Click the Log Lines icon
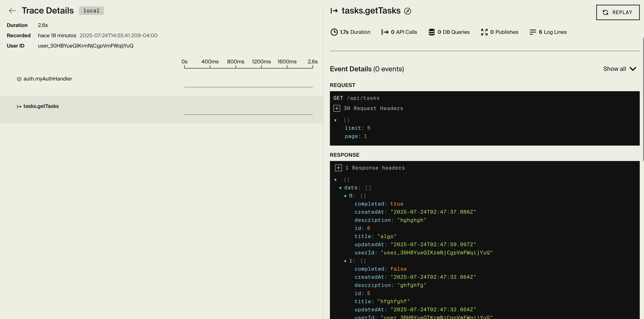 [x=533, y=32]
